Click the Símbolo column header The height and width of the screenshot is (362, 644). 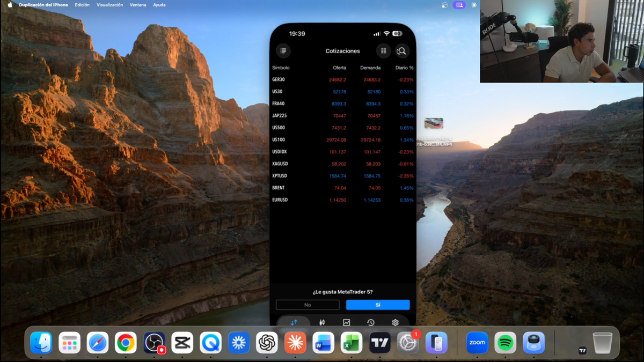pyautogui.click(x=281, y=68)
